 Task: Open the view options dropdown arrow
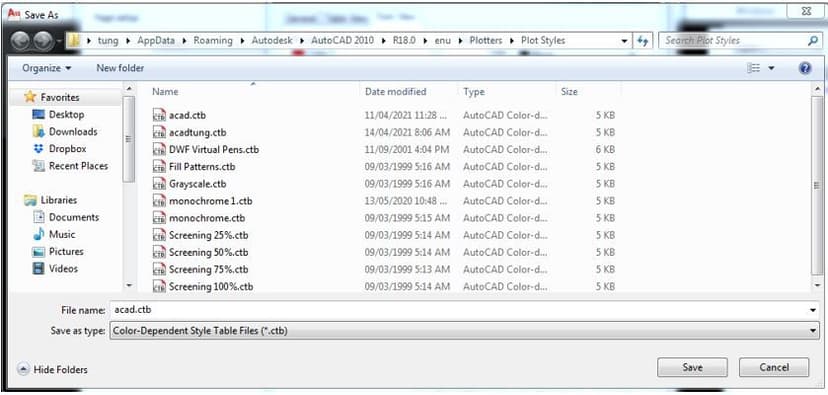[771, 68]
